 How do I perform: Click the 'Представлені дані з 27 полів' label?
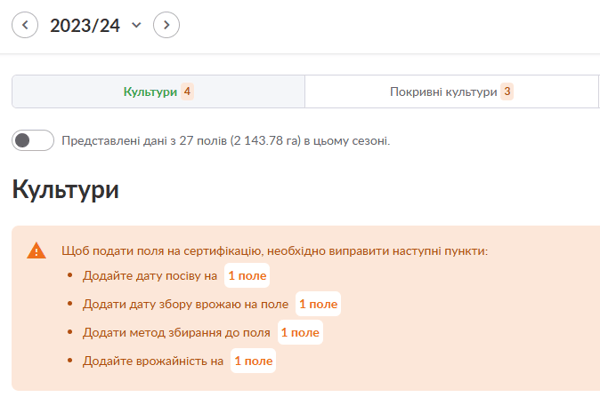(225, 141)
